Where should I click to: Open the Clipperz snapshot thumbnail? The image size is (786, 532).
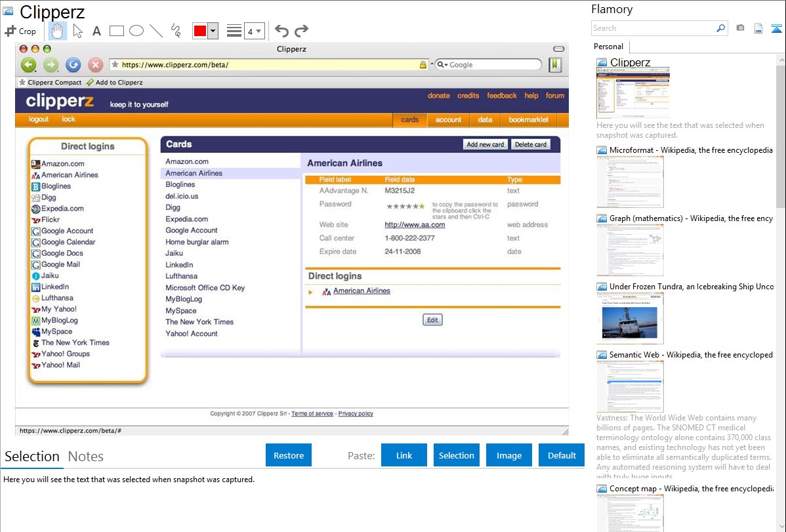tap(633, 93)
